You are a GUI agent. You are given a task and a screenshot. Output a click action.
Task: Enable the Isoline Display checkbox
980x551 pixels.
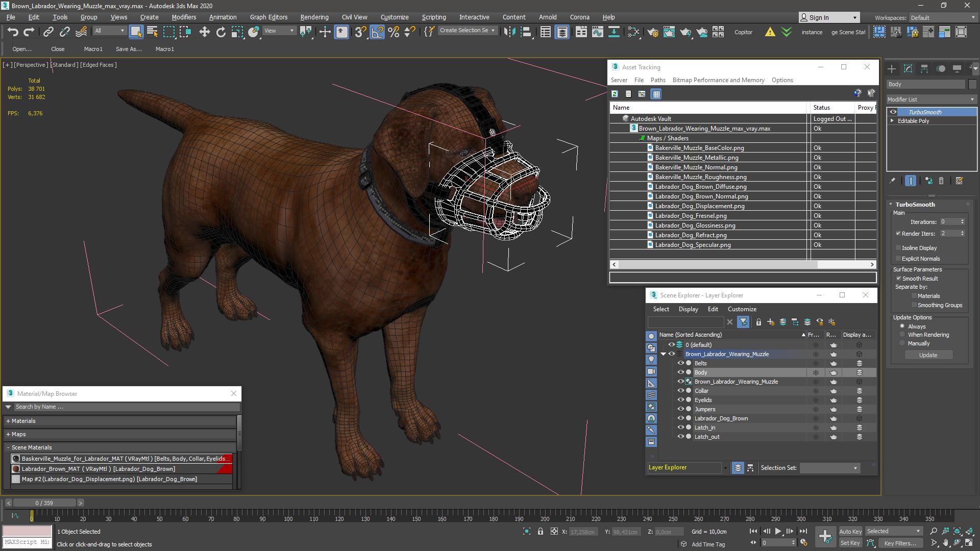pos(898,248)
